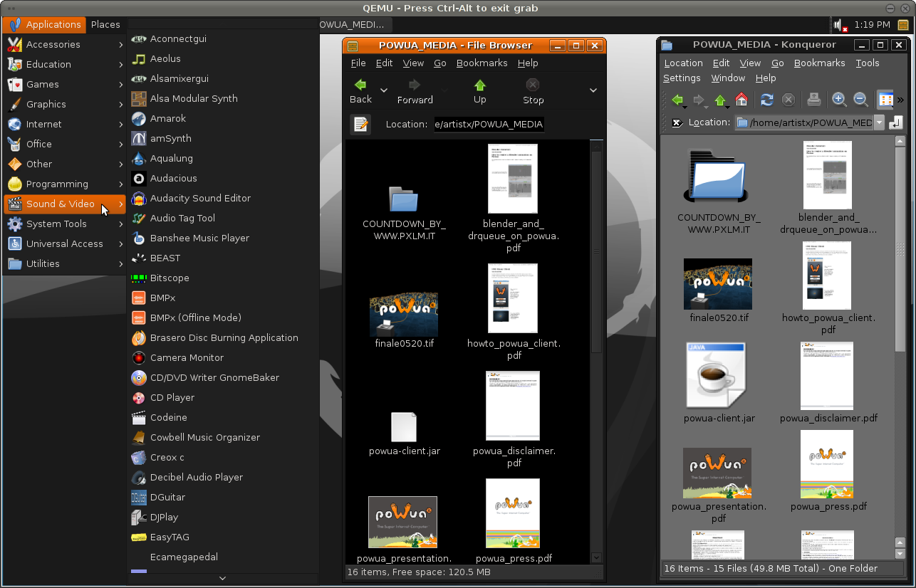The width and height of the screenshot is (916, 588).
Task: Click Konqueror's Go button beside location
Action: coord(896,123)
